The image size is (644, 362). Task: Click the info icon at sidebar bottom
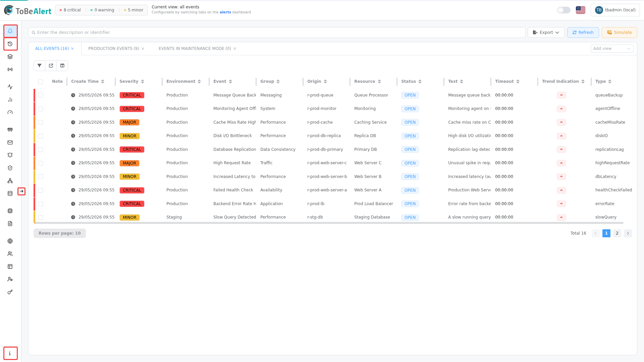coord(10,353)
